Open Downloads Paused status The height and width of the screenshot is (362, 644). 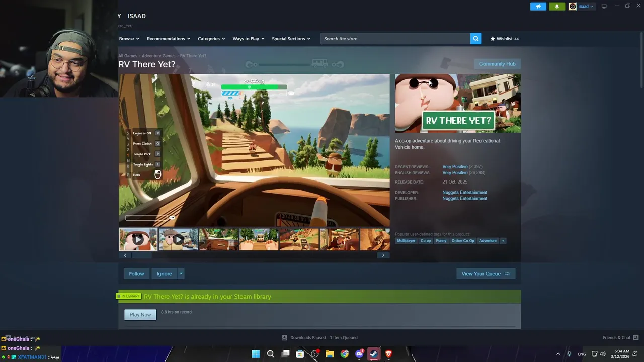tap(319, 338)
